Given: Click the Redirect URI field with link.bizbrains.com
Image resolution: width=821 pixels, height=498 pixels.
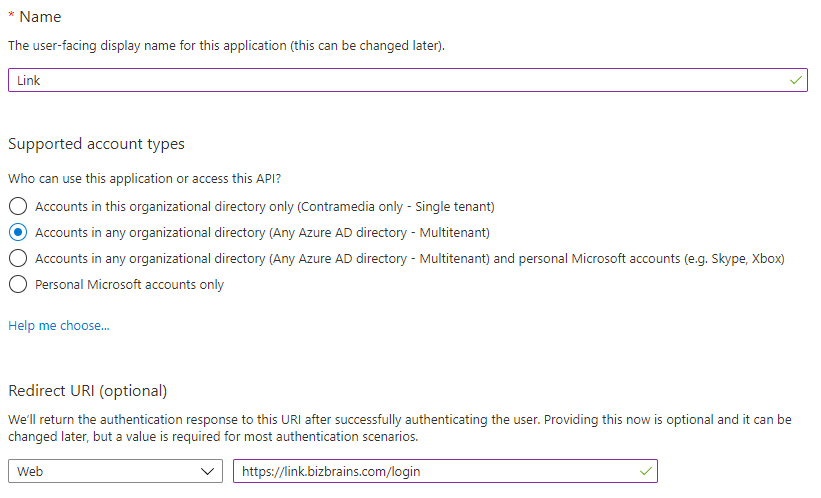Looking at the screenshot, I should point(430,471).
